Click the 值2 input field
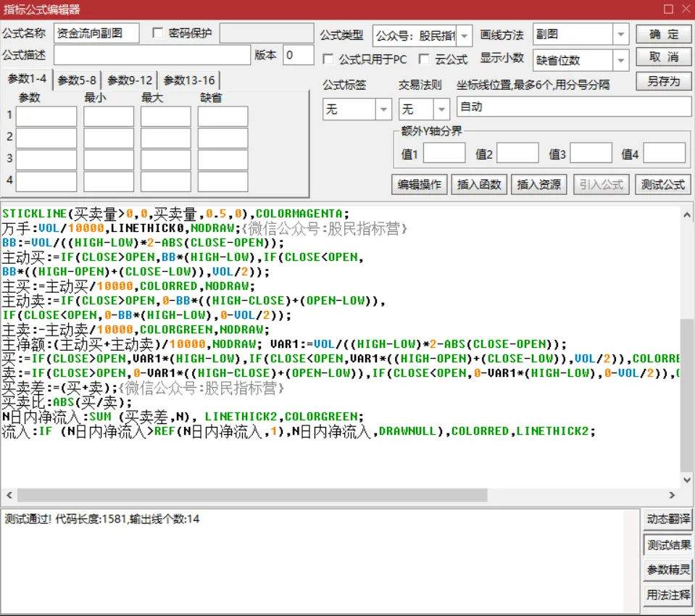 point(517,154)
